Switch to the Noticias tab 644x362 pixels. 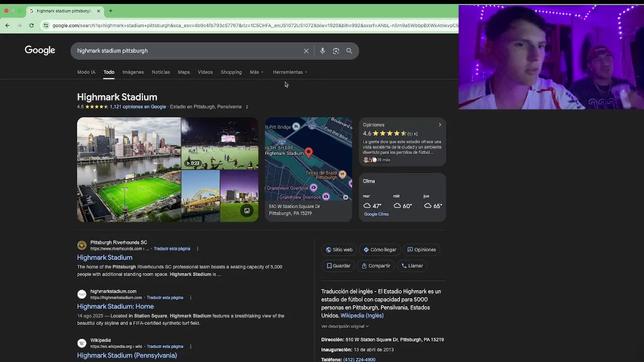pos(161,72)
